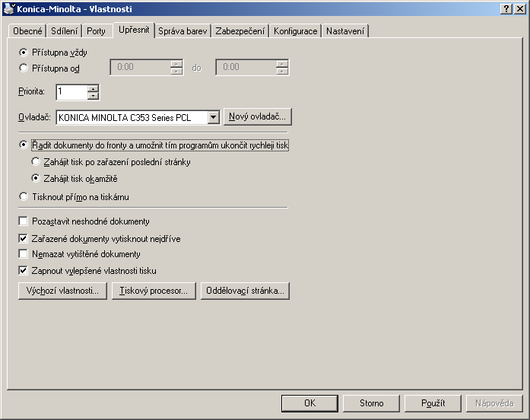
Task: Select Řadit dokumenty do fronty option
Action: 24,145
